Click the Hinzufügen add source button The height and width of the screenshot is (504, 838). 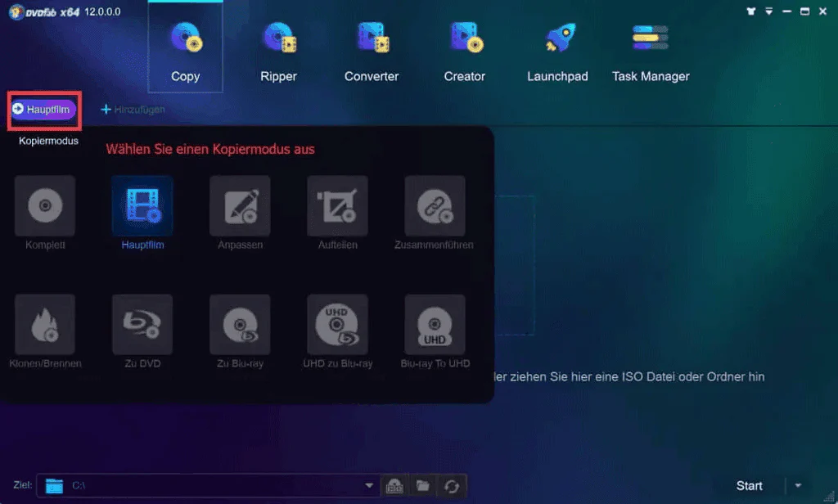click(x=133, y=110)
